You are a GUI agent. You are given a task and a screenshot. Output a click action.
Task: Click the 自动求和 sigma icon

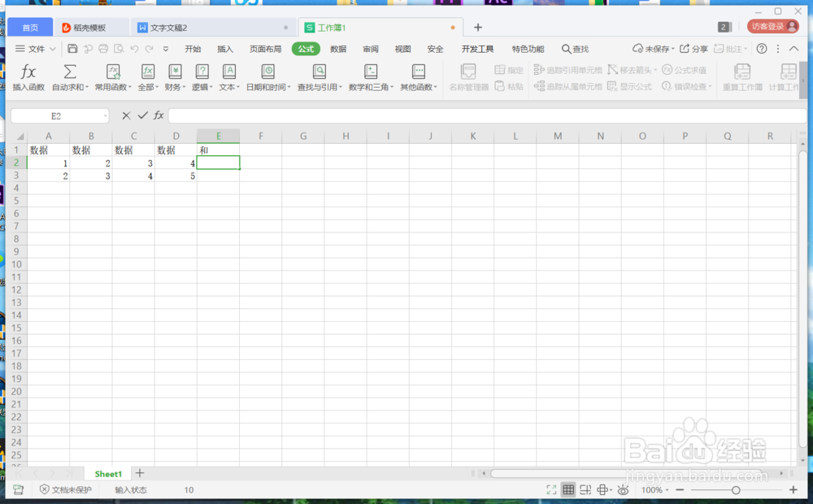click(69, 72)
